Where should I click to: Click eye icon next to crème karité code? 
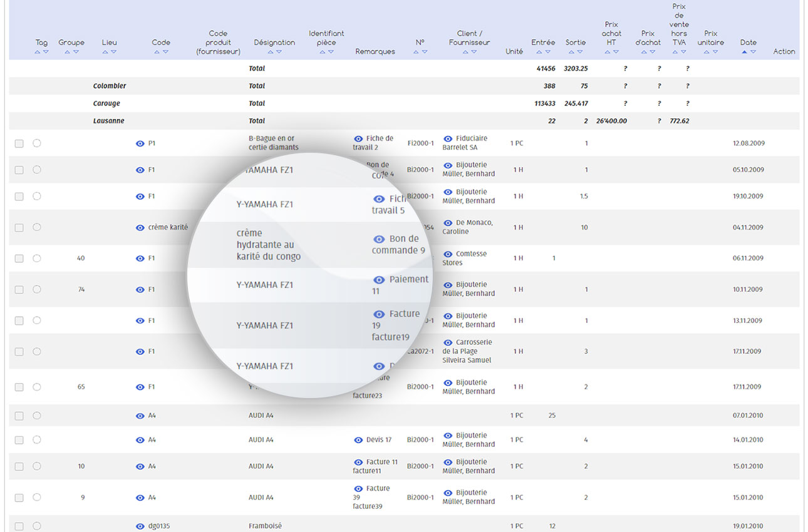tap(140, 228)
